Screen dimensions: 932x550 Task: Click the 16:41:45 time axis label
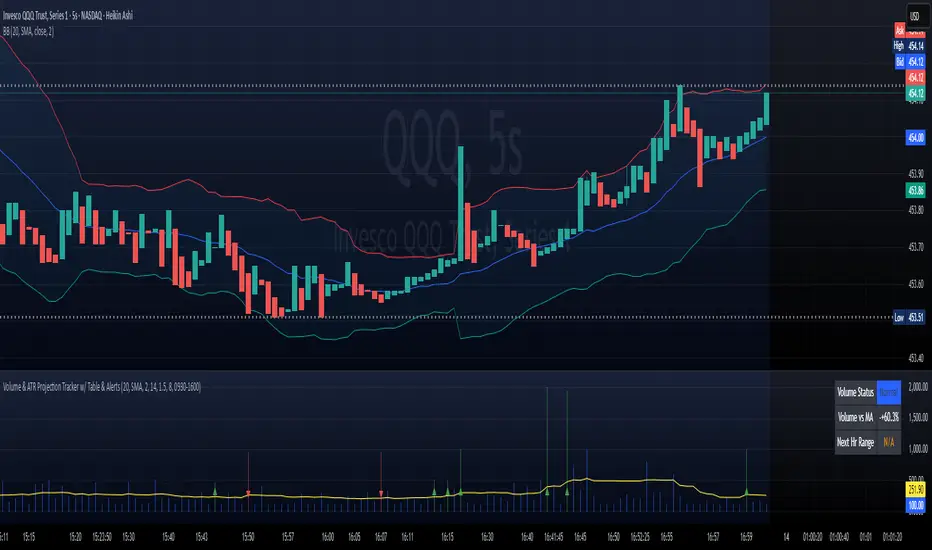[553, 537]
